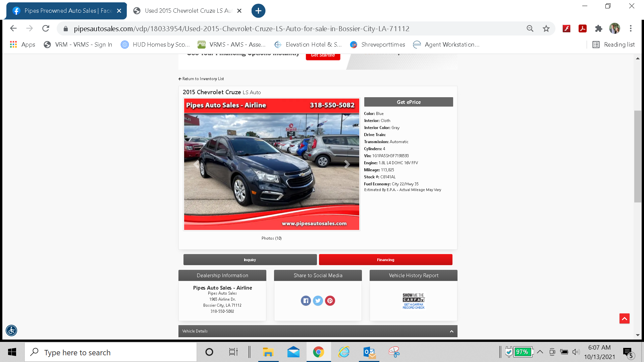The height and width of the screenshot is (362, 644).
Task: Click the browser back arrow
Action: (13, 28)
